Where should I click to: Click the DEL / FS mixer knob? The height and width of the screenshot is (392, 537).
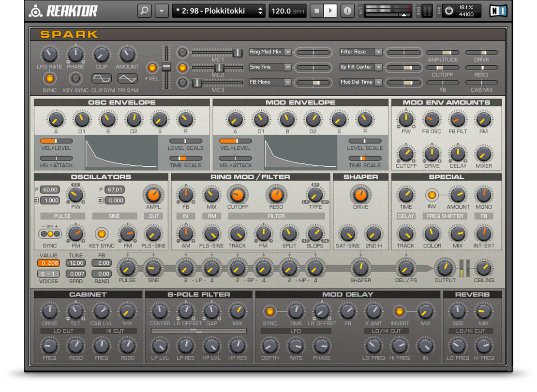point(406,269)
